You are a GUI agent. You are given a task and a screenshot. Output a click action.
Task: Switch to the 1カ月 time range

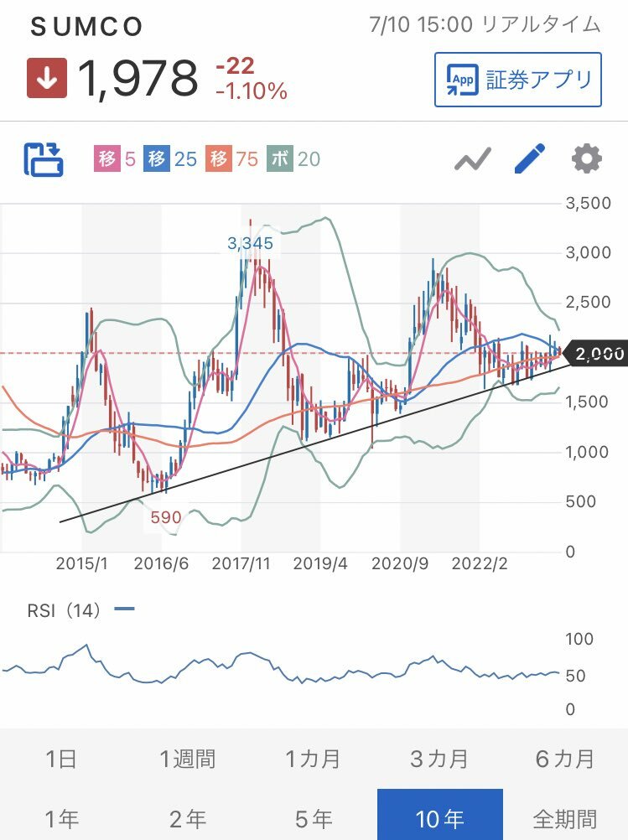(x=314, y=760)
